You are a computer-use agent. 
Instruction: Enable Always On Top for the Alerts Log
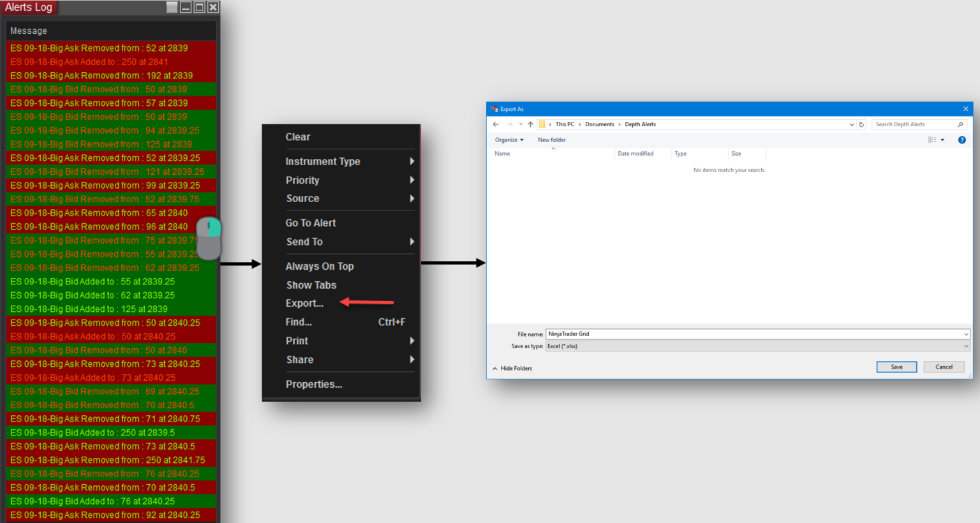[x=320, y=266]
